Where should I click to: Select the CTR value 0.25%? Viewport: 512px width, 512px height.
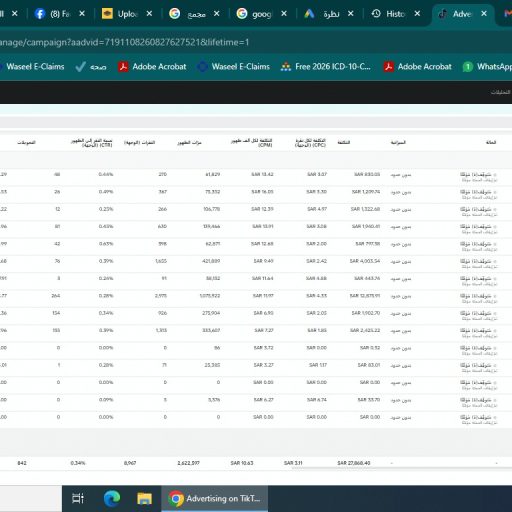pyautogui.click(x=106, y=209)
